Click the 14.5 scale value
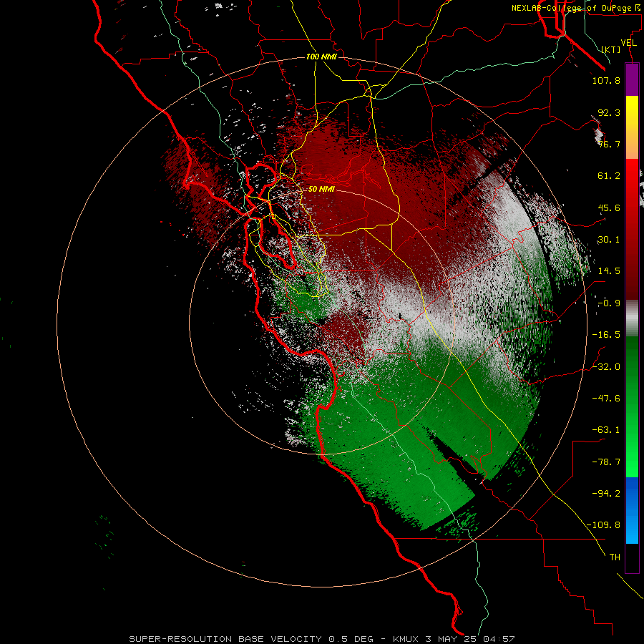 (609, 271)
